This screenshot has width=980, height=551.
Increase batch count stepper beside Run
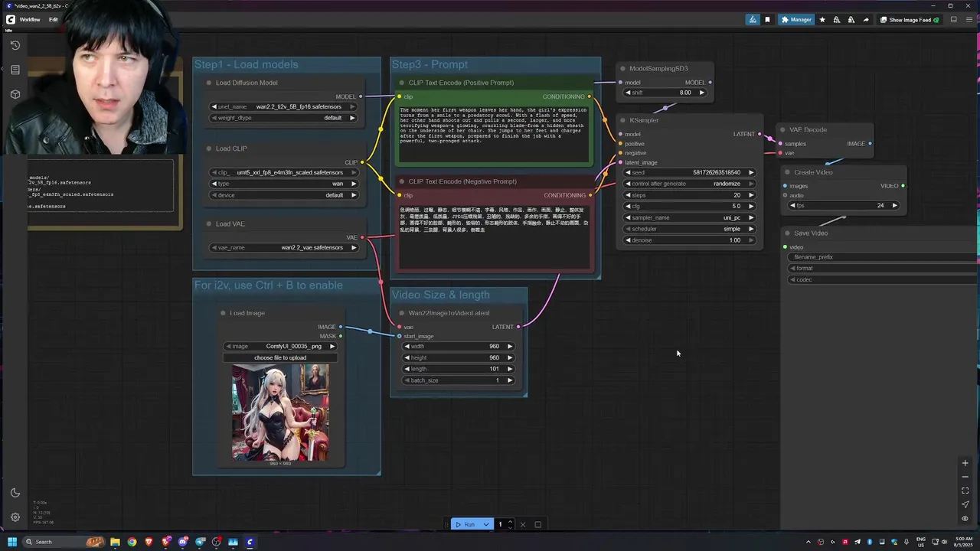point(510,522)
